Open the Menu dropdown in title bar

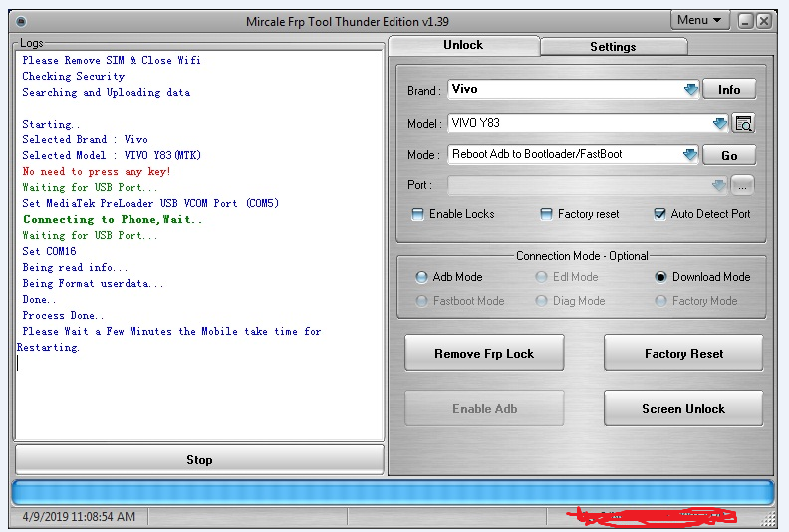tap(699, 20)
